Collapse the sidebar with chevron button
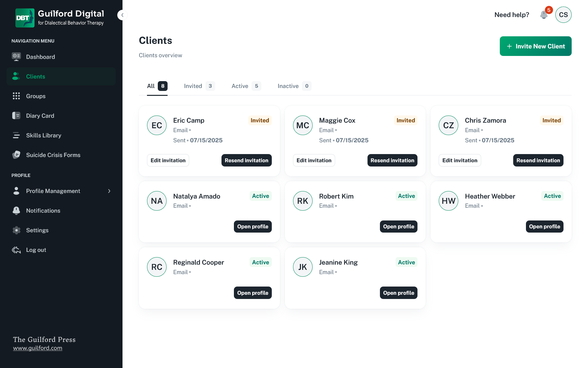This screenshot has width=588, height=368. (x=122, y=15)
